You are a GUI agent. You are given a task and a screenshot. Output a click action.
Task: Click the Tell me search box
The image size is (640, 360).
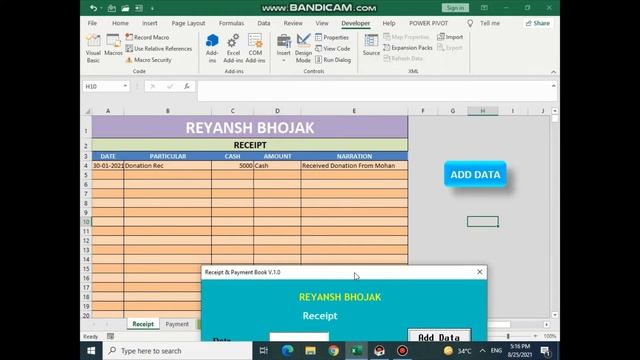tap(484, 23)
